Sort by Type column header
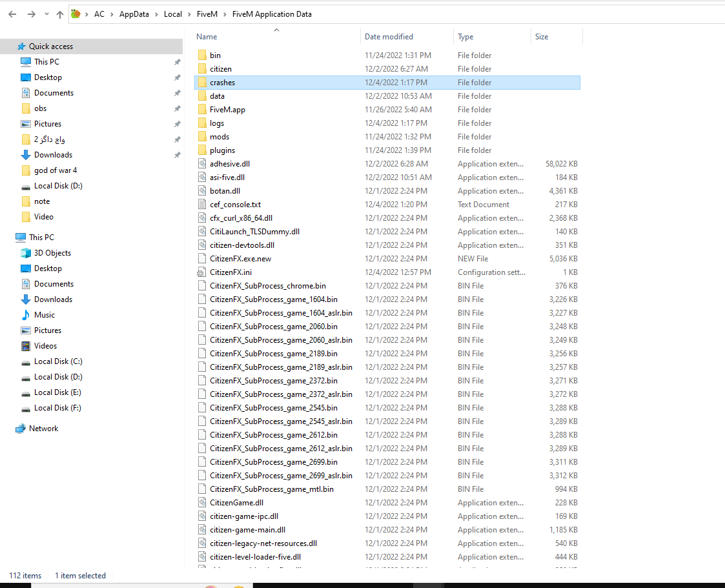 point(465,37)
